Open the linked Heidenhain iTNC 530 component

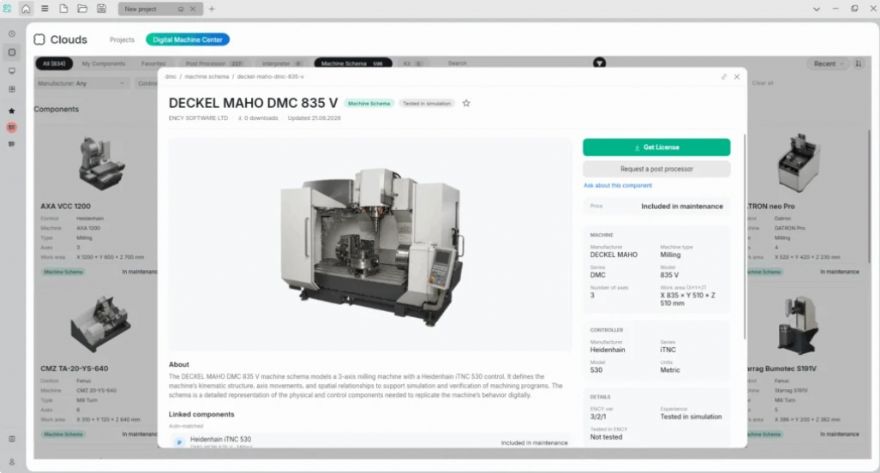370,441
